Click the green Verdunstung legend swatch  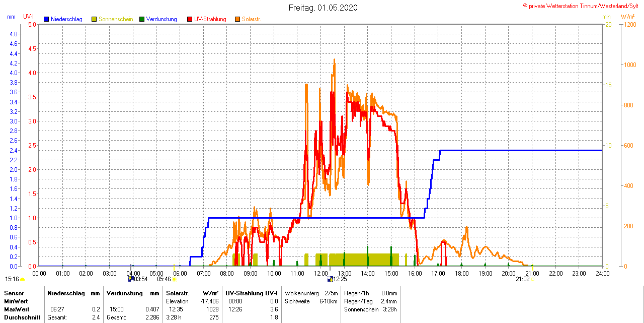pos(142,19)
